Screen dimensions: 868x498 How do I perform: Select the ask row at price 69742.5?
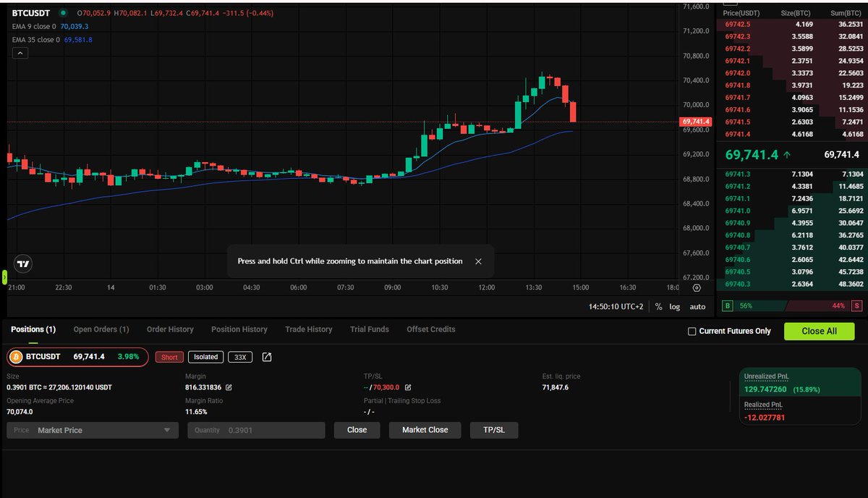[791, 24]
